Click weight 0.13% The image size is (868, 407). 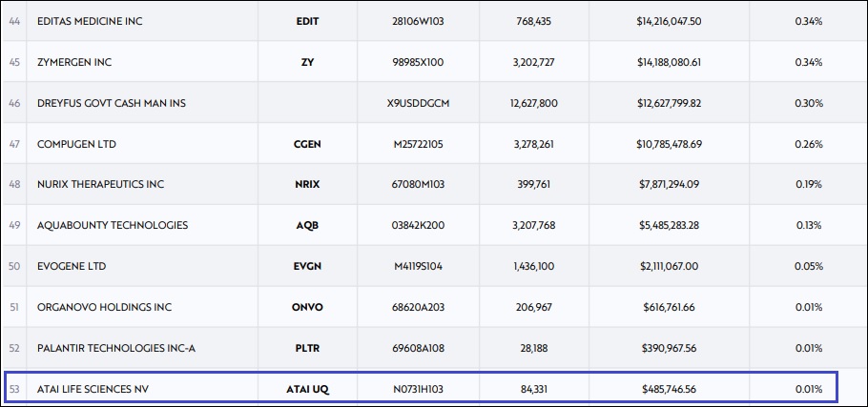coord(809,225)
